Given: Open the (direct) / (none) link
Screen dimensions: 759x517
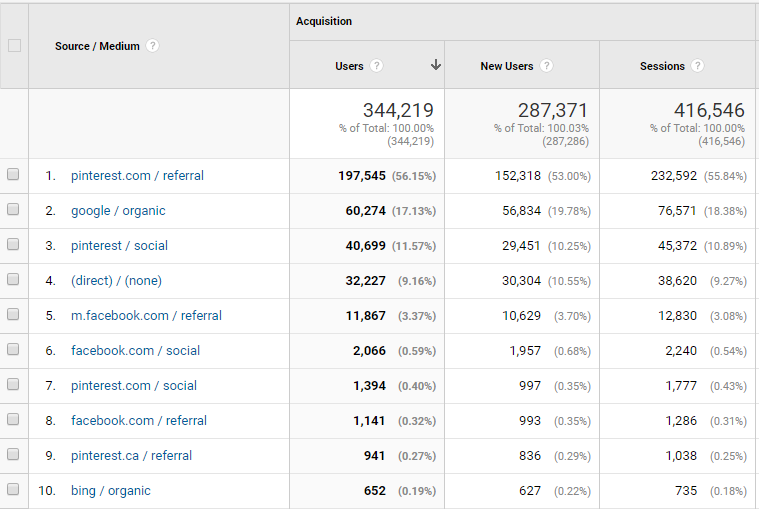Looking at the screenshot, I should click(x=116, y=281).
